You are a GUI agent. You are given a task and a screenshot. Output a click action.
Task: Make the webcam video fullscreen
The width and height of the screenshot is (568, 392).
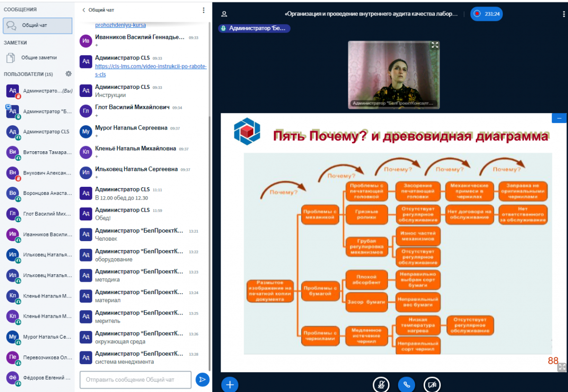click(435, 45)
